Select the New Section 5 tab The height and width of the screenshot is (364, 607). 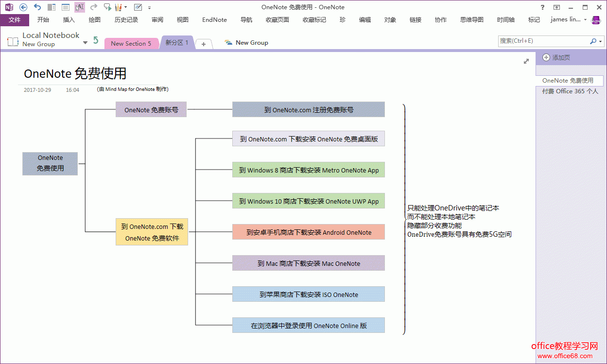click(131, 43)
